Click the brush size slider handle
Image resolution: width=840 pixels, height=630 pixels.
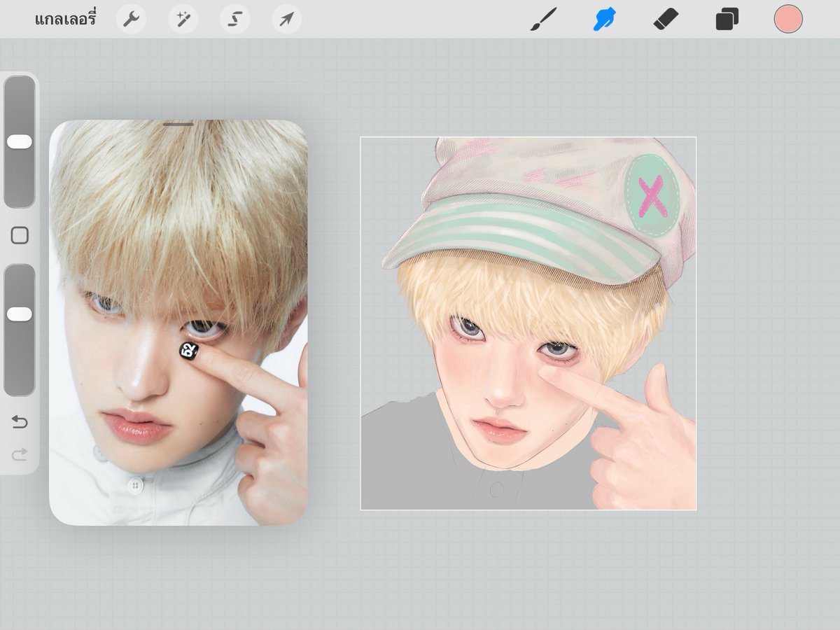[20, 141]
